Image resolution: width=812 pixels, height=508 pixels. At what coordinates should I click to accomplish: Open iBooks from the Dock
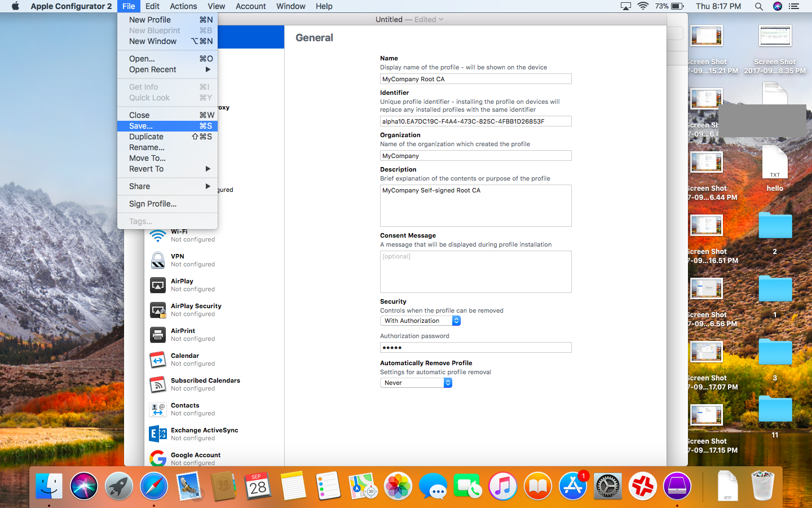pyautogui.click(x=538, y=486)
